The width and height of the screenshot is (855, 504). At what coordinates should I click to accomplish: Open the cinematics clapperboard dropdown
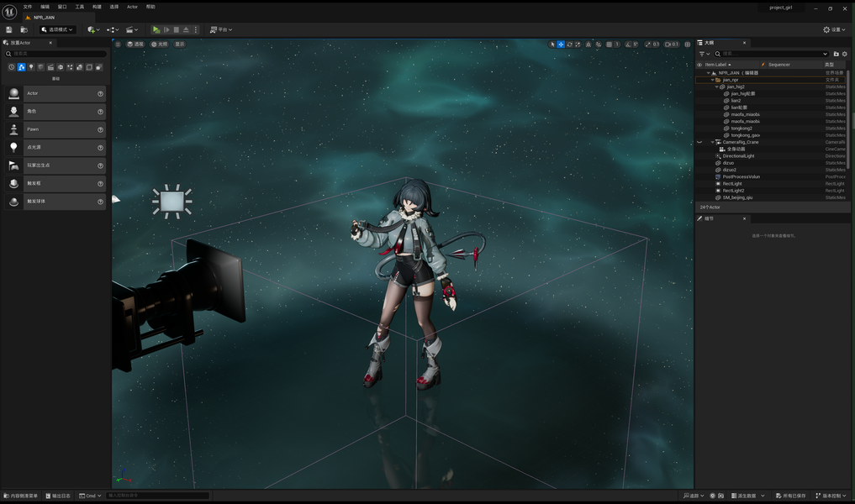[x=131, y=30]
